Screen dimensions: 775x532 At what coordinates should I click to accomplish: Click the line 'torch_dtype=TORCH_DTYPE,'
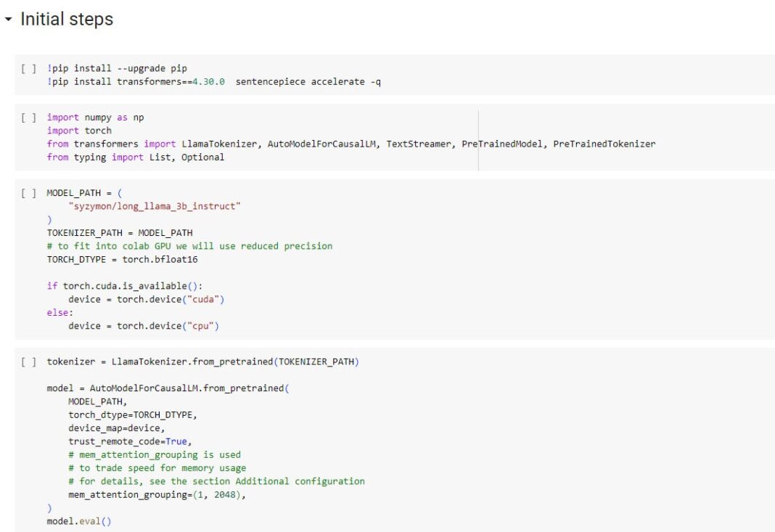click(x=133, y=415)
